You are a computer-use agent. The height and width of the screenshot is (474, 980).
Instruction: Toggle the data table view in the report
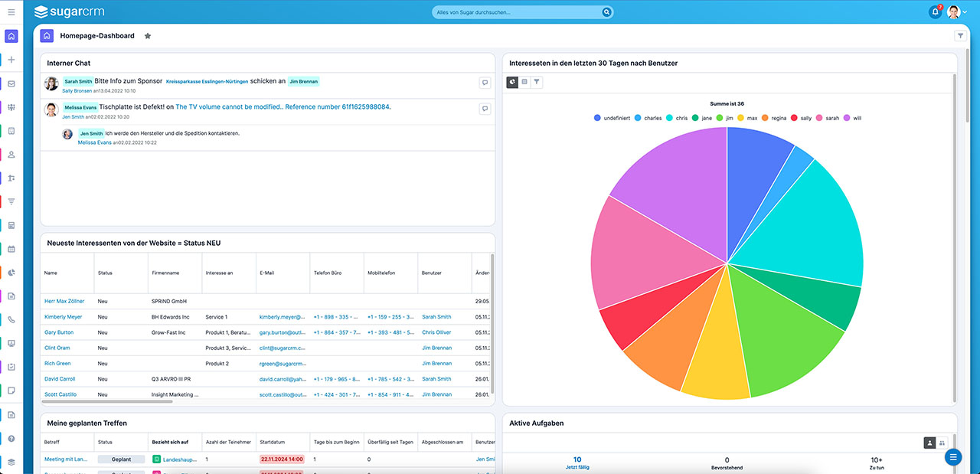tap(524, 82)
